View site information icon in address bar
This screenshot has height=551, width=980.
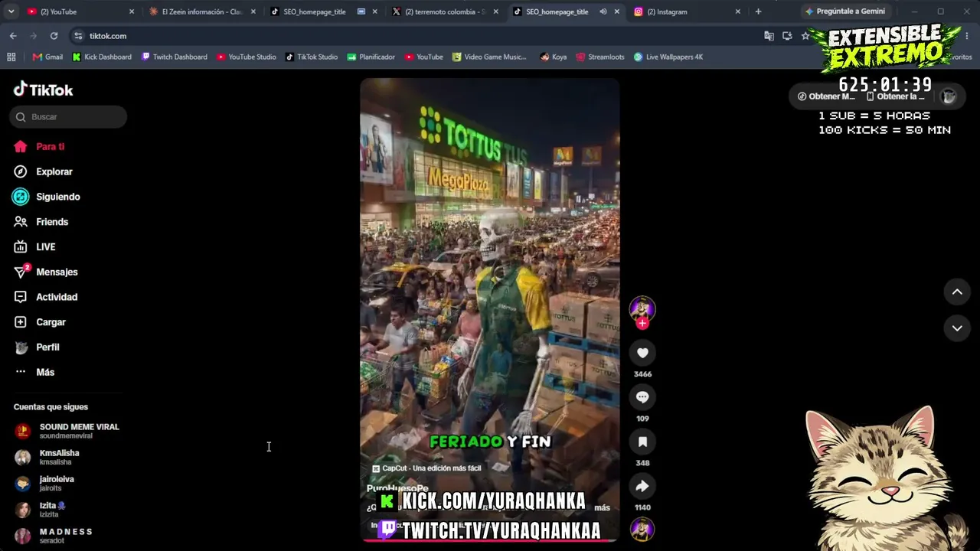point(78,36)
